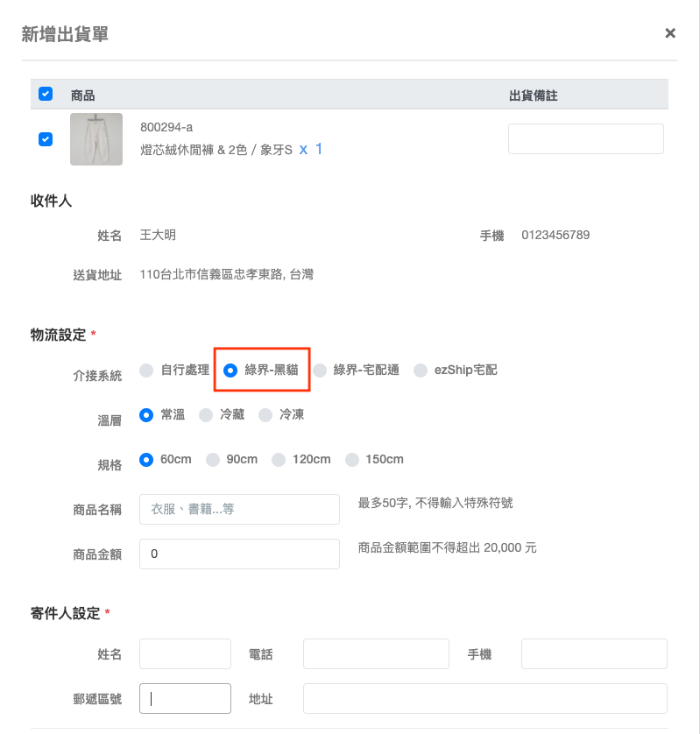Click the quantity text x 1
Viewport: 700px width, 734px height.
311,149
